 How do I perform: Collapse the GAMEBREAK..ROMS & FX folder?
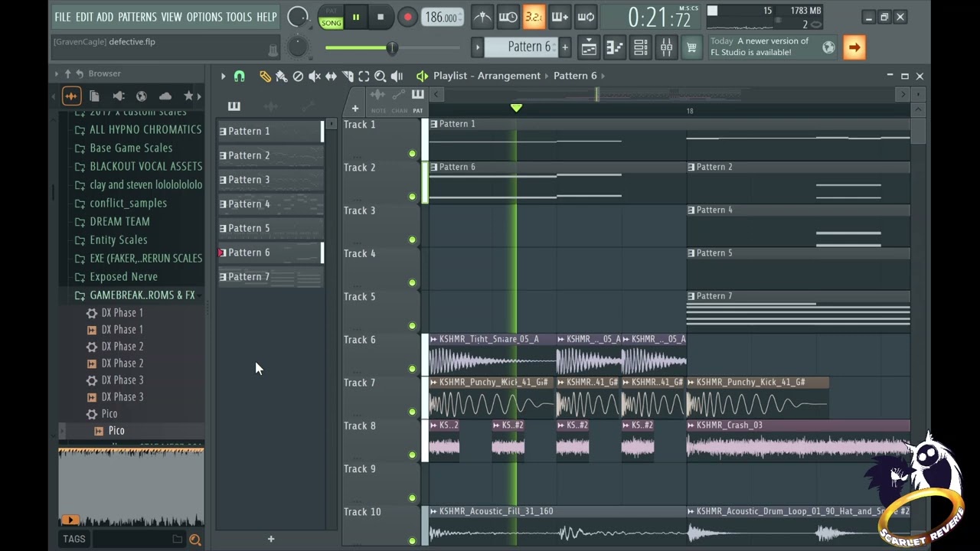coord(142,295)
